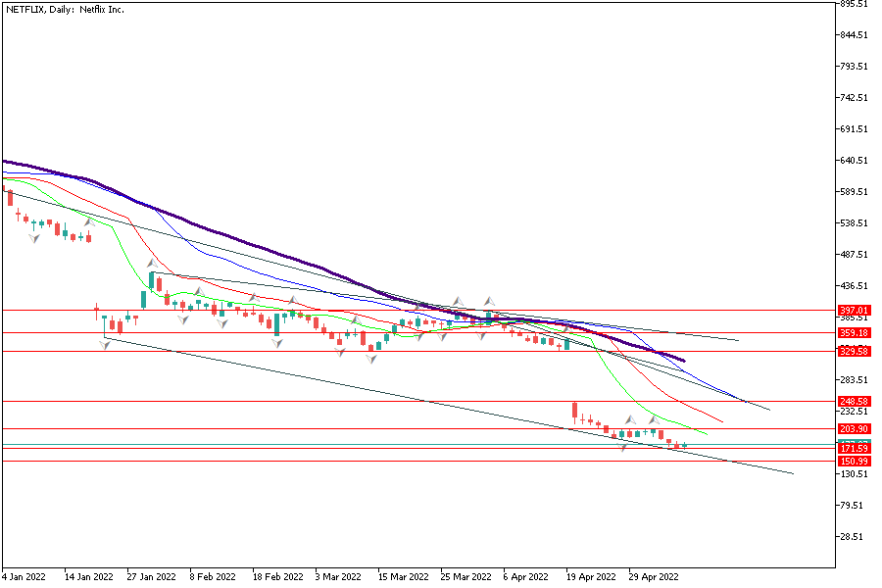Image resolution: width=882 pixels, height=588 pixels.
Task: Click the up fractal arrow above the 27 Jan candle
Action: pyautogui.click(x=152, y=264)
